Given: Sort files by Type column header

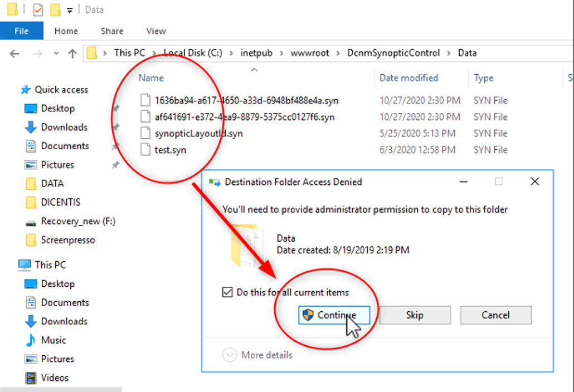Looking at the screenshot, I should [x=484, y=78].
